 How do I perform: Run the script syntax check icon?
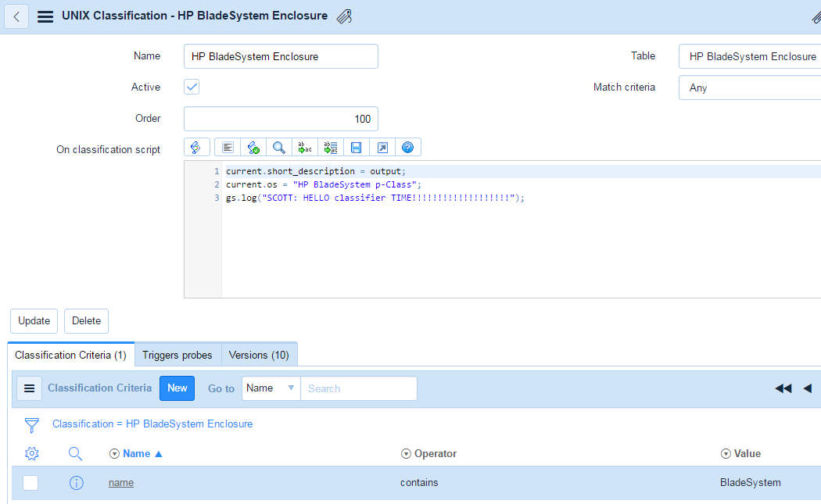253,147
